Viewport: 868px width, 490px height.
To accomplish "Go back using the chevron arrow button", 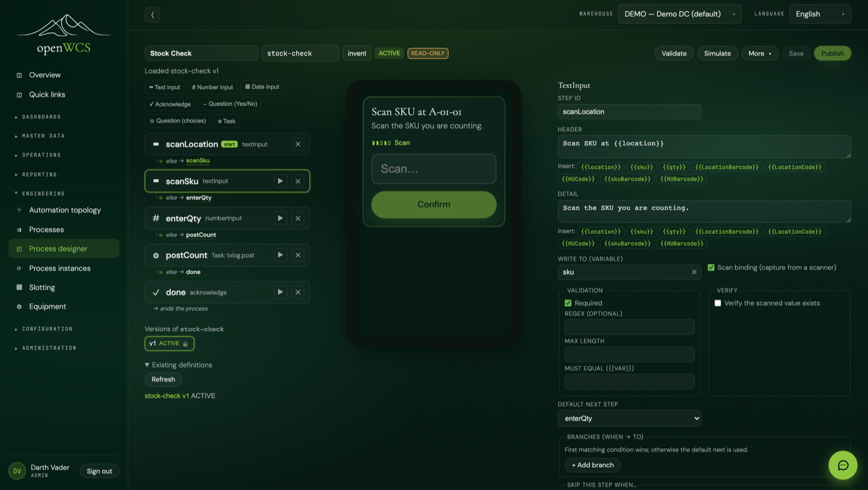I will 152,15.
